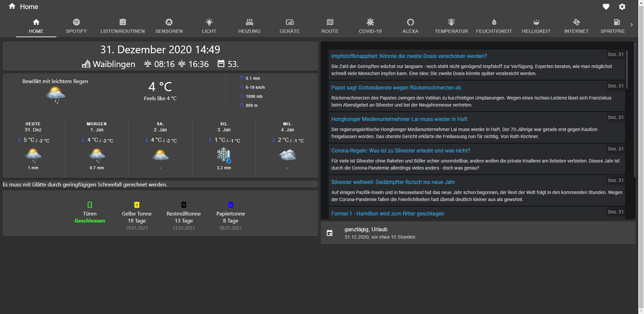The width and height of the screenshot is (644, 314).
Task: Show more tabs with right chevron
Action: (x=632, y=25)
